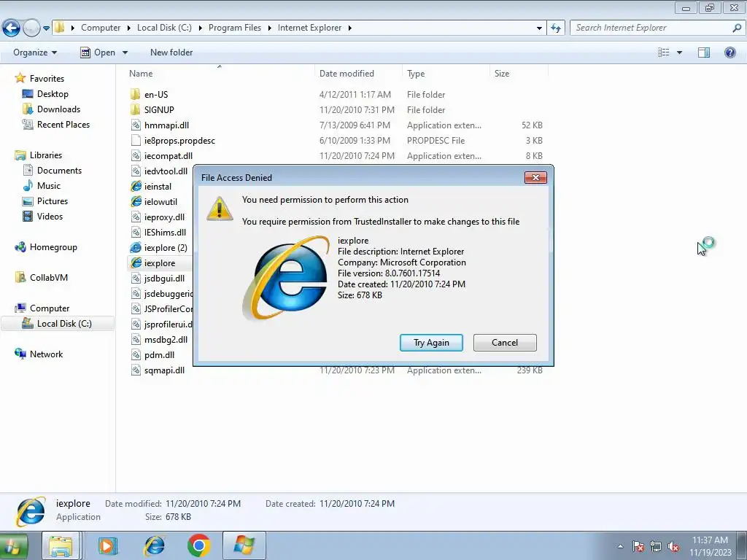This screenshot has height=560, width=747.
Task: Select the sqmapi.dll file icon
Action: tap(136, 370)
